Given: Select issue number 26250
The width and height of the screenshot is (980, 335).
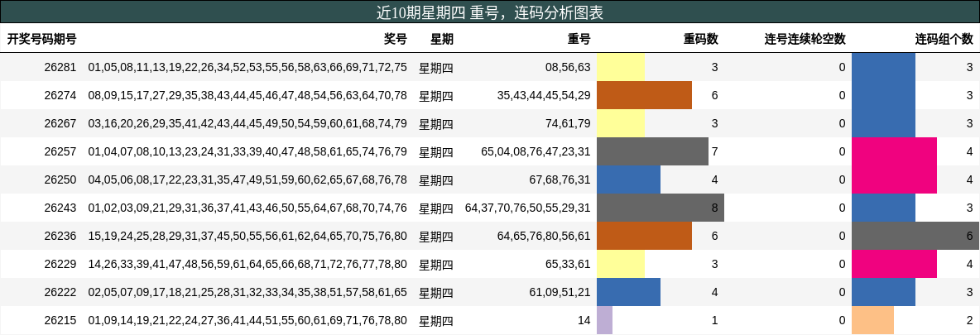Looking at the screenshot, I should [x=60, y=179].
